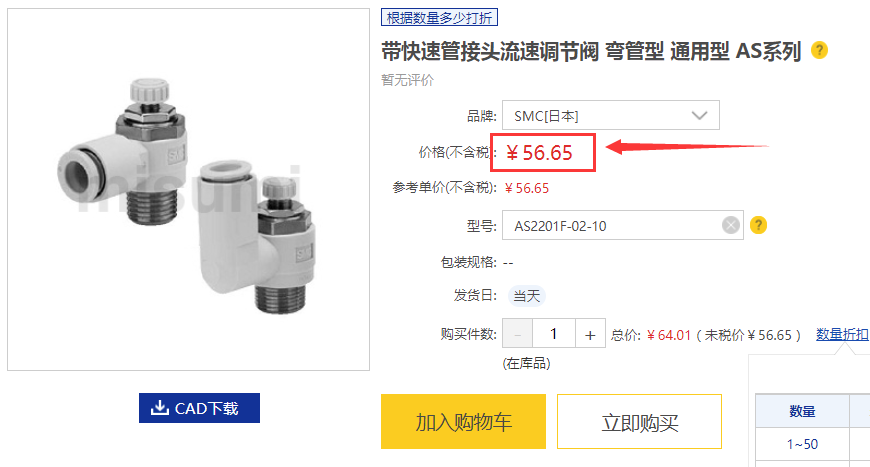Click the help icon beside product title
Viewport: 870px width, 467px height.
[819, 50]
